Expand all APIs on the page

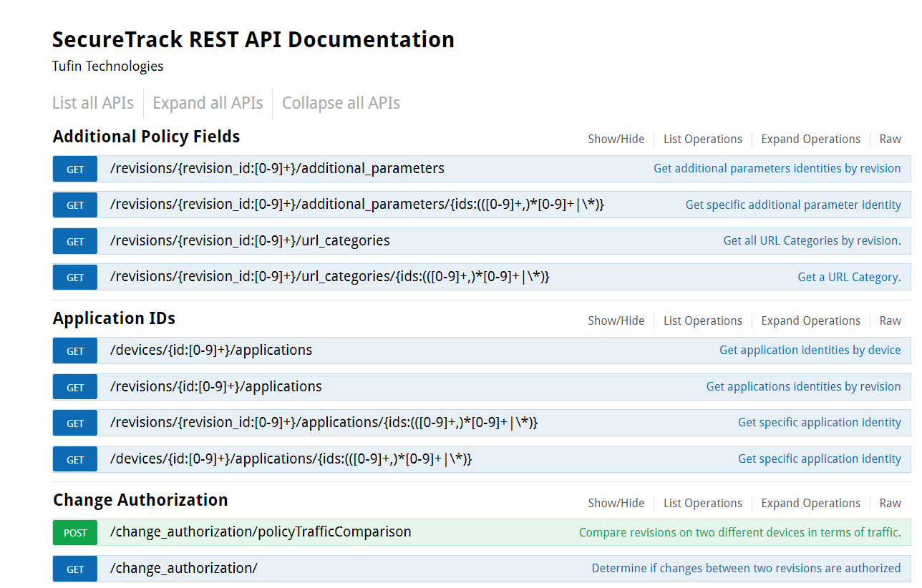208,103
